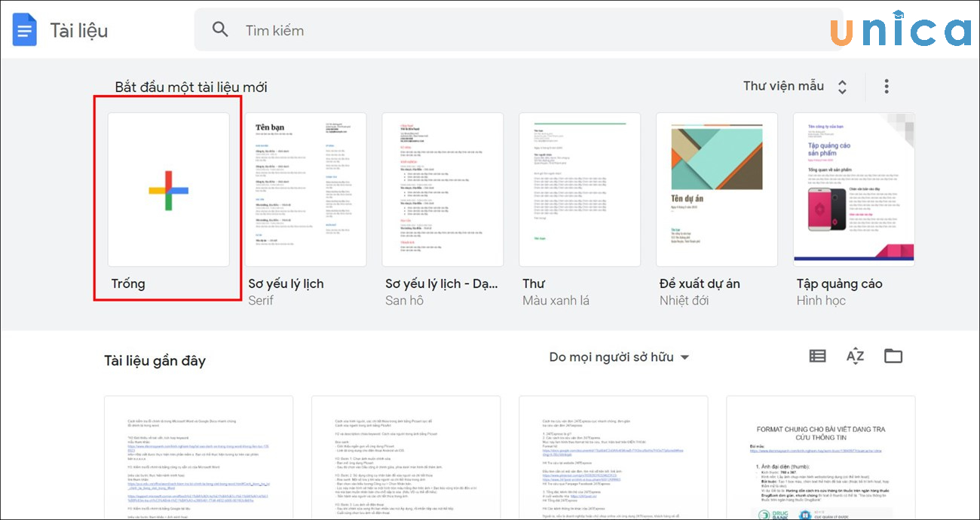
Task: Click the Tìm kiếm search input field
Action: 377,30
